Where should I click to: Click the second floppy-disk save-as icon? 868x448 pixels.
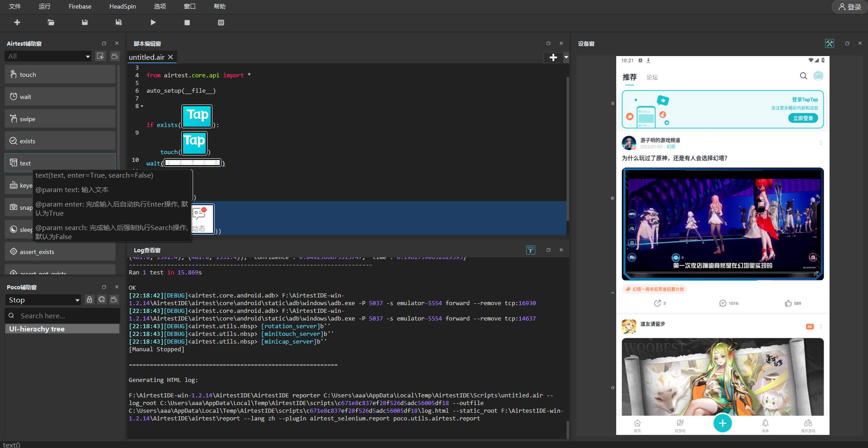pyautogui.click(x=118, y=22)
